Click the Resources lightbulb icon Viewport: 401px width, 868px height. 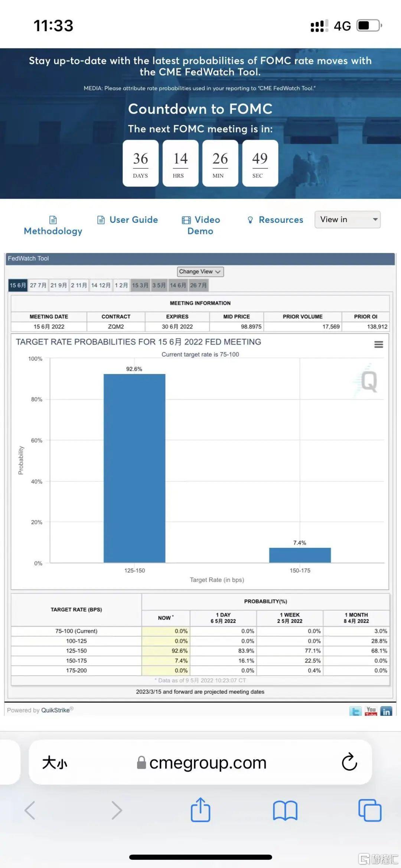click(x=250, y=220)
